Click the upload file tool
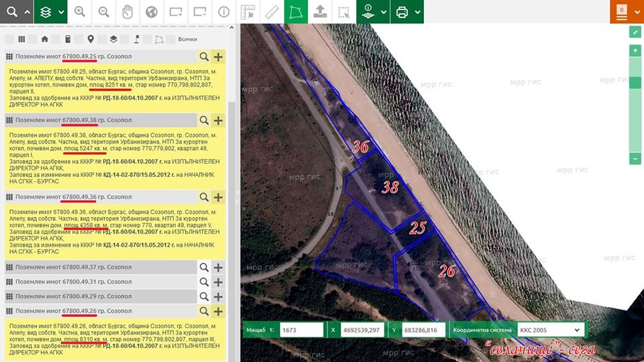 [320, 12]
